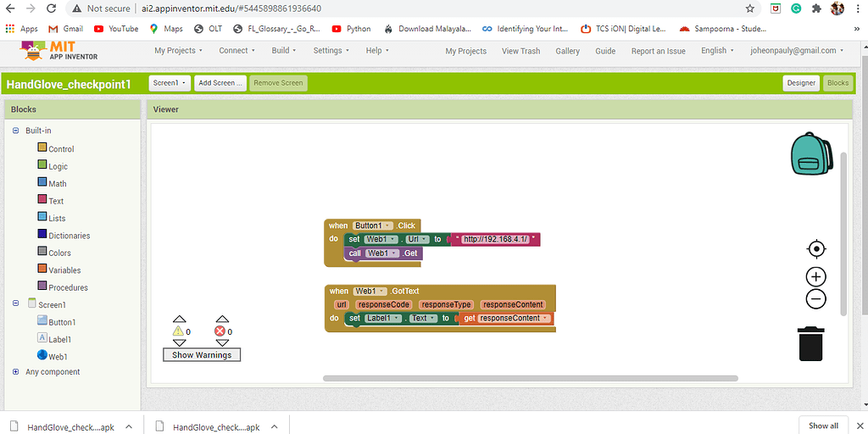Image resolution: width=868 pixels, height=434 pixels.
Task: Click the yellow warning triangle icon
Action: click(178, 331)
